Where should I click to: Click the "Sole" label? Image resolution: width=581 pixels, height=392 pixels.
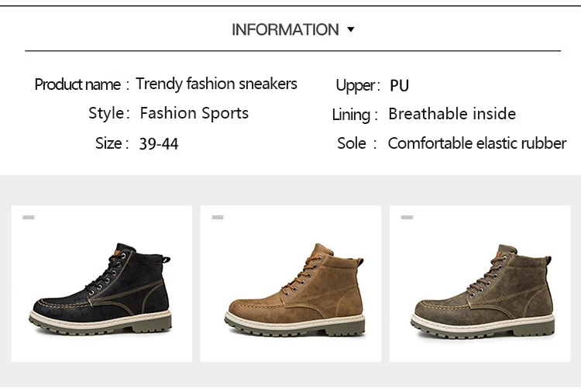[x=352, y=143]
